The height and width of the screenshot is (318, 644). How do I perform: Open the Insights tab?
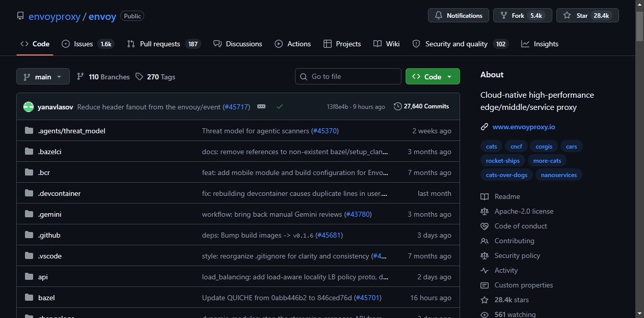pyautogui.click(x=540, y=44)
